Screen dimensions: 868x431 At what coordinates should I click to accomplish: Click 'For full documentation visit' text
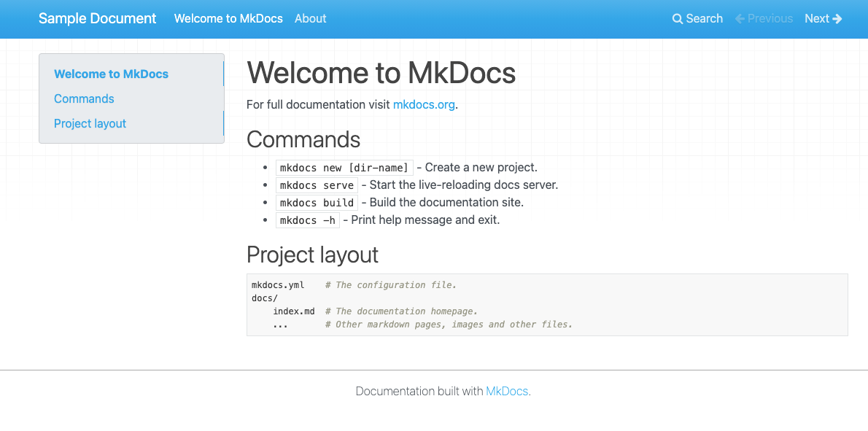(318, 104)
